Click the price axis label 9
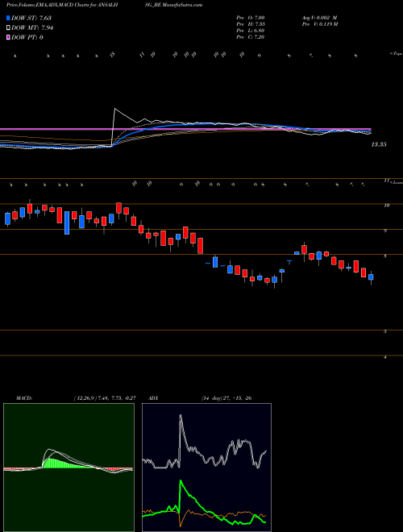Viewport: 403px width, 532px height. (x=385, y=231)
